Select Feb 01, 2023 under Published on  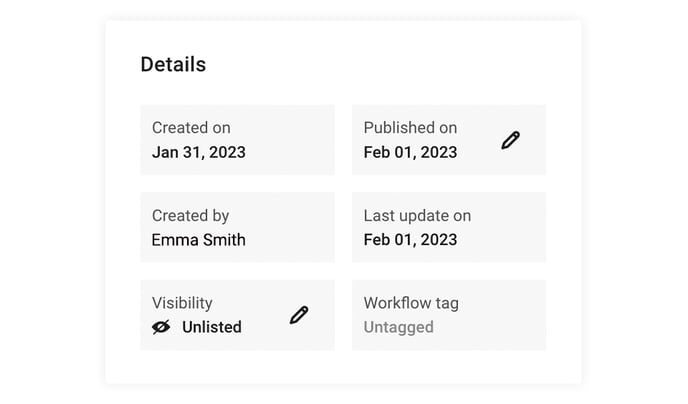tap(410, 152)
